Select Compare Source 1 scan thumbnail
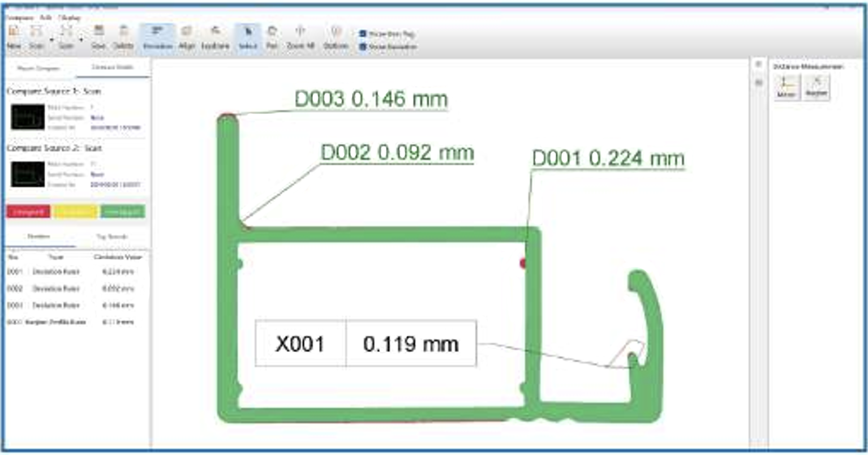The height and width of the screenshot is (455, 868). pos(28,117)
